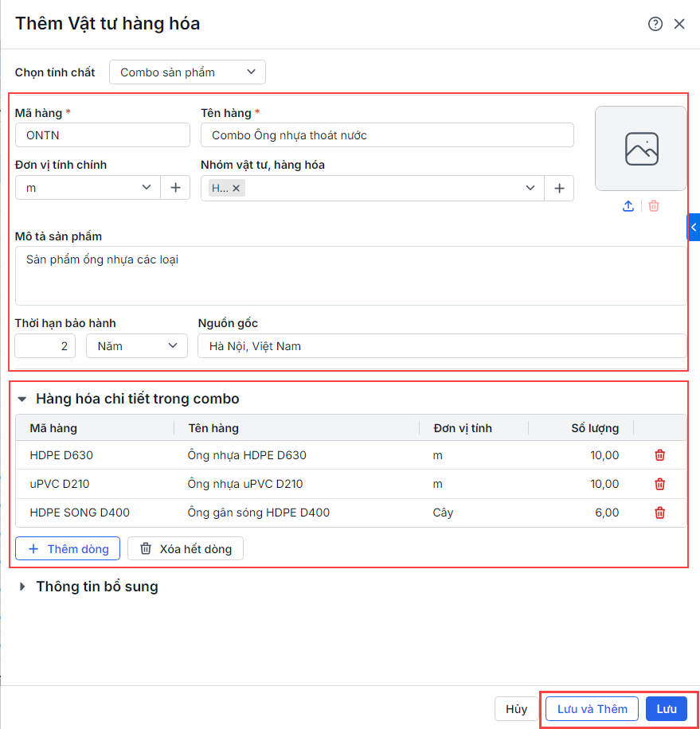This screenshot has height=729, width=700.
Task: Click the Mã hàng input field
Action: coord(103,135)
